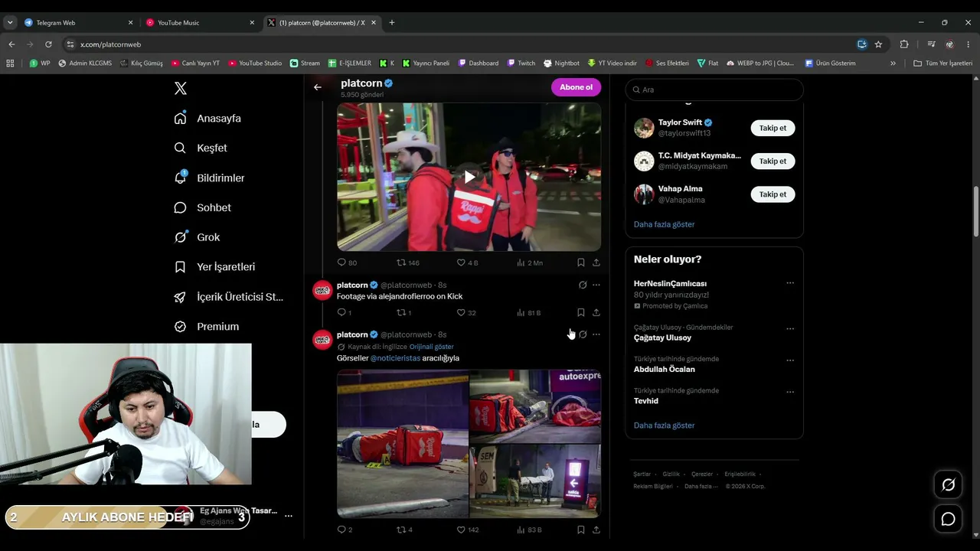View analytics of post with 2 Mn views
This screenshot has height=551, width=980.
pyautogui.click(x=530, y=262)
